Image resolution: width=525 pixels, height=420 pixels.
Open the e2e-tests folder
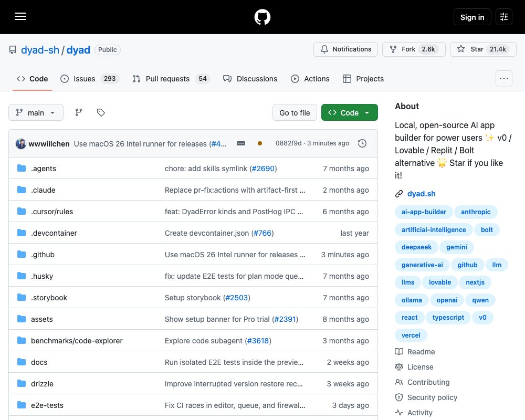tap(47, 405)
